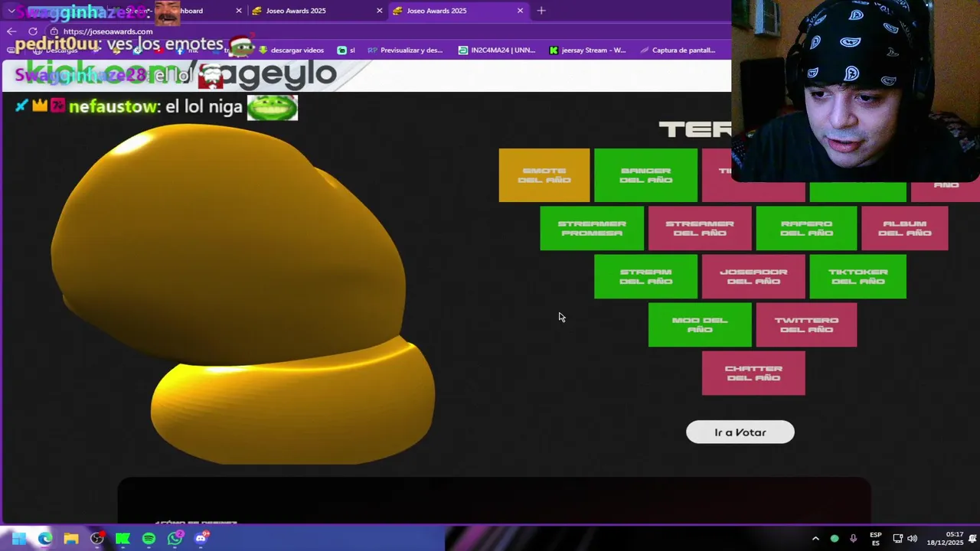Click the 'Ir a Votar' button
980x551 pixels.
(740, 432)
